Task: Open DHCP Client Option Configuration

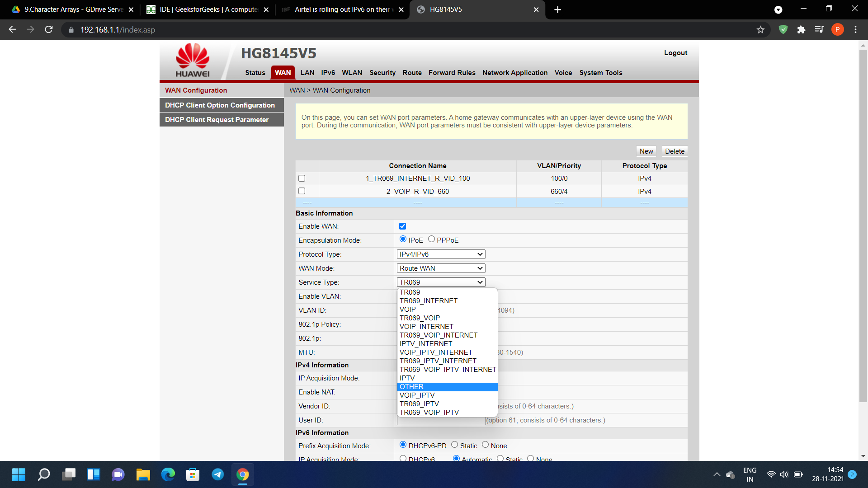Action: [x=222, y=105]
